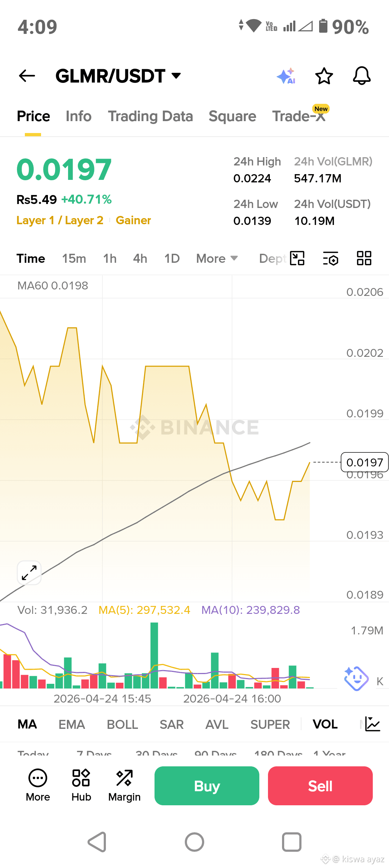This screenshot has width=389, height=868.
Task: Open the four-square grid layout icon
Action: (x=364, y=258)
